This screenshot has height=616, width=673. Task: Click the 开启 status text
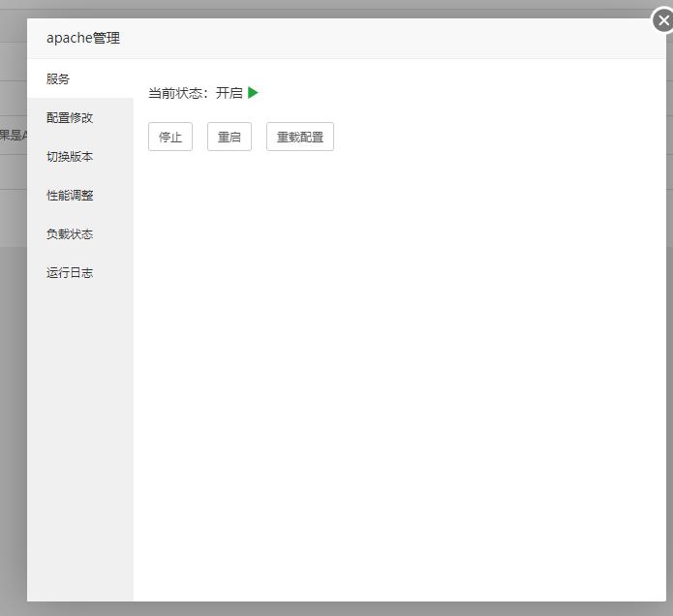pyautogui.click(x=229, y=93)
